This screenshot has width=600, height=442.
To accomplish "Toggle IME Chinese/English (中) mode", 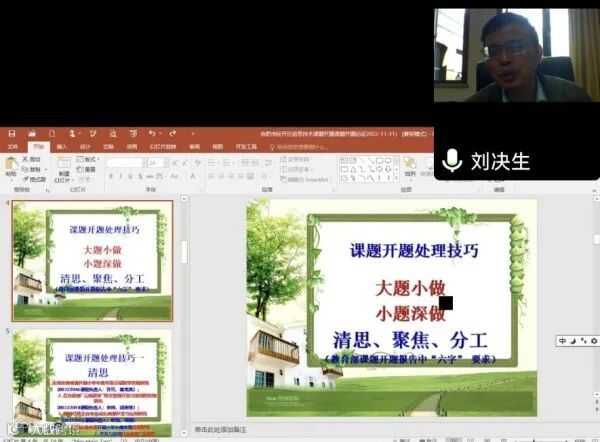I will click(562, 341).
